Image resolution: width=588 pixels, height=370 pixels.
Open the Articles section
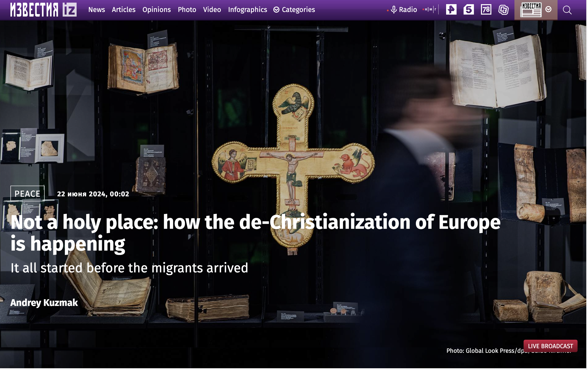point(124,10)
